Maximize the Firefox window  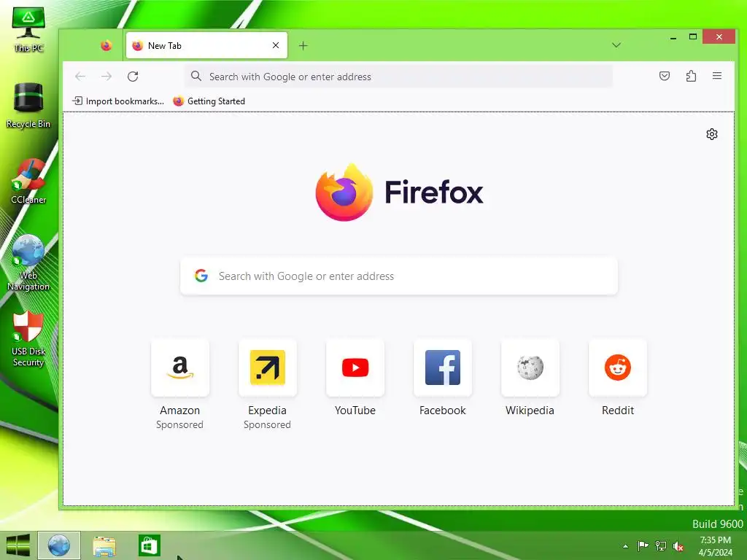(693, 36)
